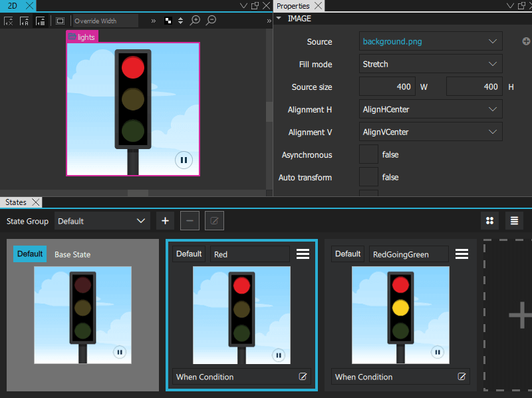Select the Properties tab

point(293,6)
